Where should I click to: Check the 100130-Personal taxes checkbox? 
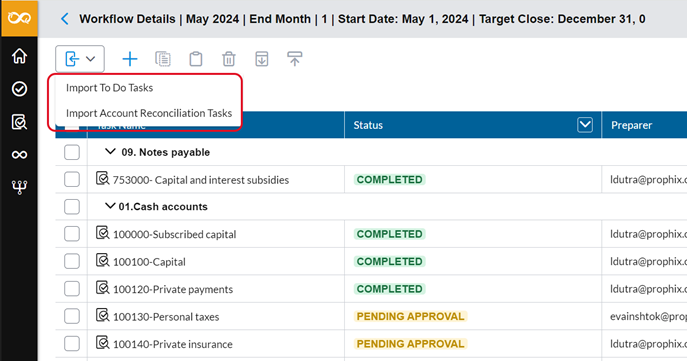click(72, 316)
